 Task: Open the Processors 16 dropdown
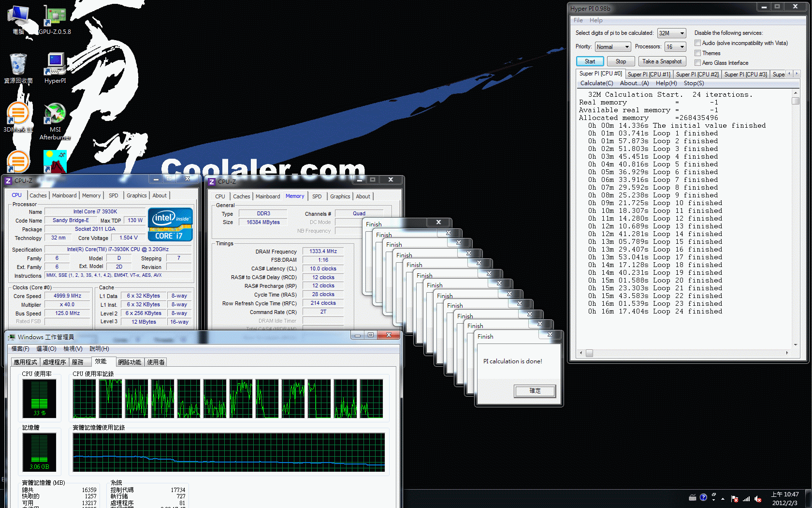point(675,47)
